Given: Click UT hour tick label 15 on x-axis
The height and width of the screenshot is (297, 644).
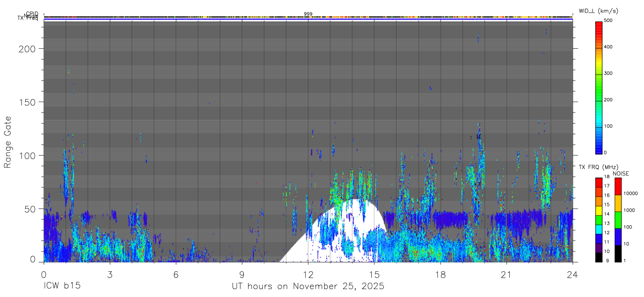Looking at the screenshot, I should click(374, 274).
